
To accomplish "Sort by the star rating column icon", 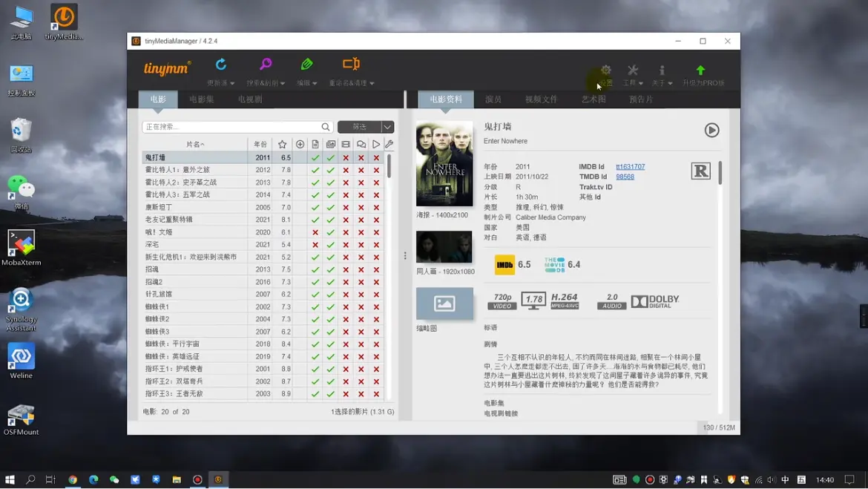I will pyautogui.click(x=282, y=145).
